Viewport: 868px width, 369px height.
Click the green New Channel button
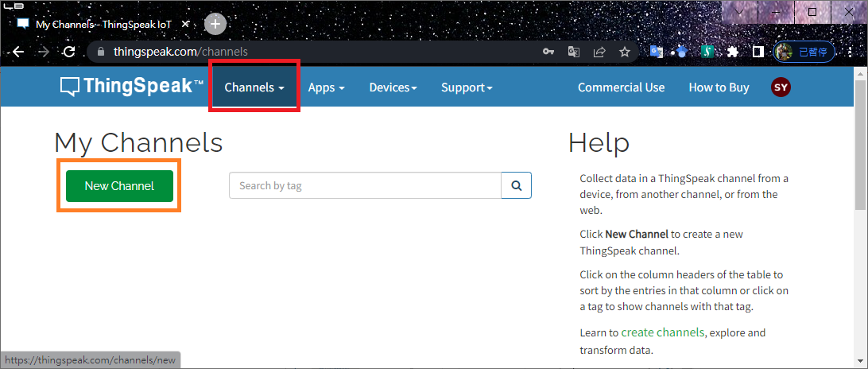(x=119, y=185)
